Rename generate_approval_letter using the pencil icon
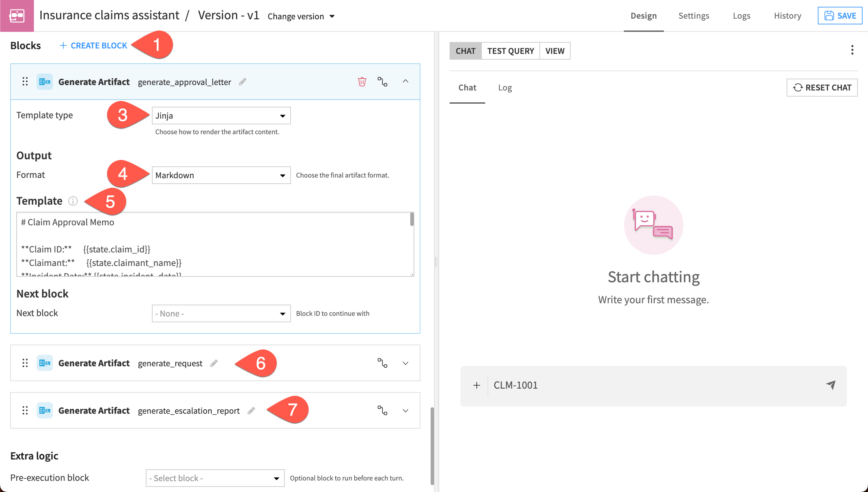 [243, 82]
